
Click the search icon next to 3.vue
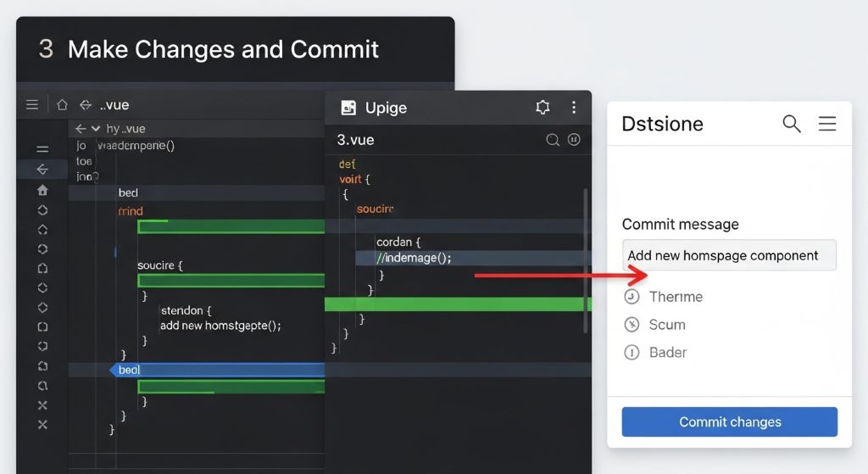click(553, 140)
